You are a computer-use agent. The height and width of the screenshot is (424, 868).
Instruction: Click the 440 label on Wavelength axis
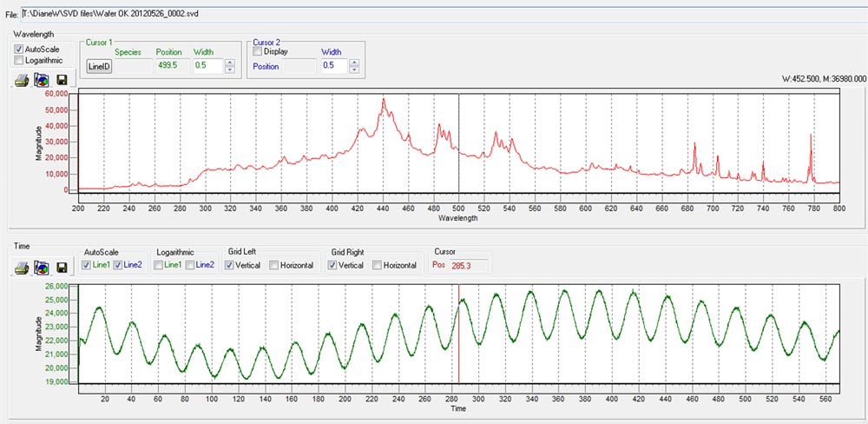[383, 208]
